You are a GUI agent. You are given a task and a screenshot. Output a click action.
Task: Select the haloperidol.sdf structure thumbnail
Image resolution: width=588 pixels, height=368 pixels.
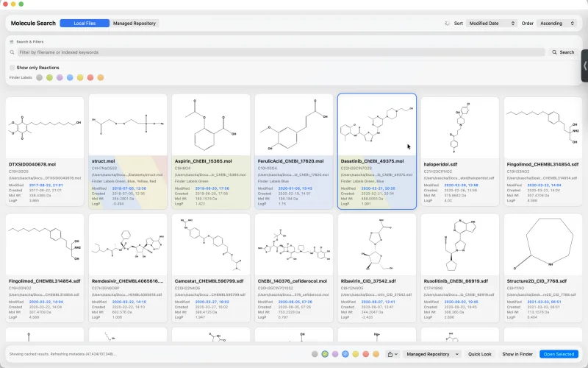(x=460, y=127)
